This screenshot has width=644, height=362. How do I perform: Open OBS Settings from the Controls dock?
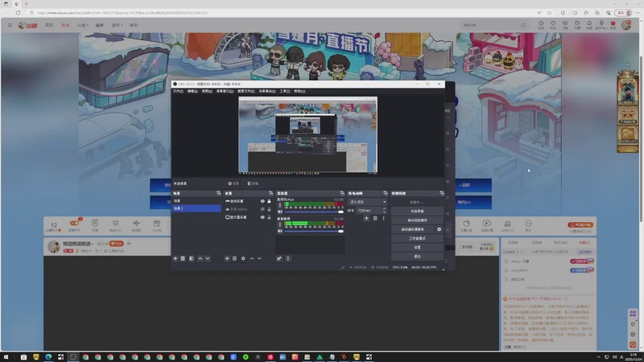(x=417, y=248)
